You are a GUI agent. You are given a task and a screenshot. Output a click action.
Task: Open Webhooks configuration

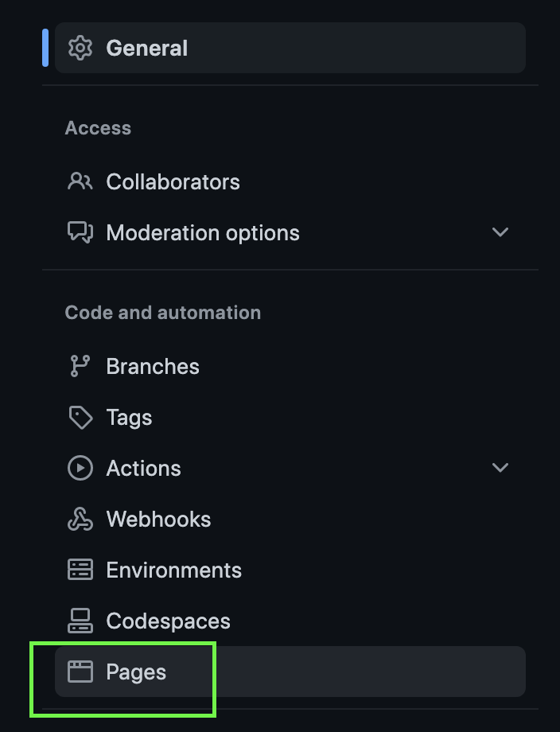pos(158,519)
